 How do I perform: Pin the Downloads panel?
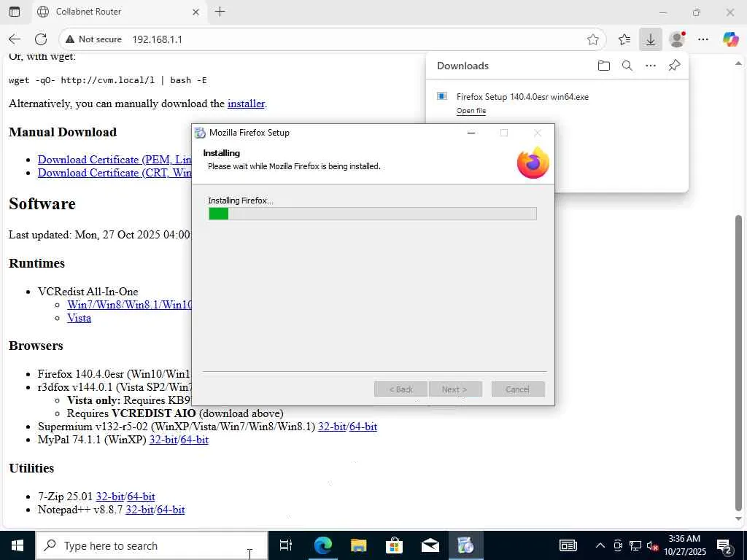[674, 65]
